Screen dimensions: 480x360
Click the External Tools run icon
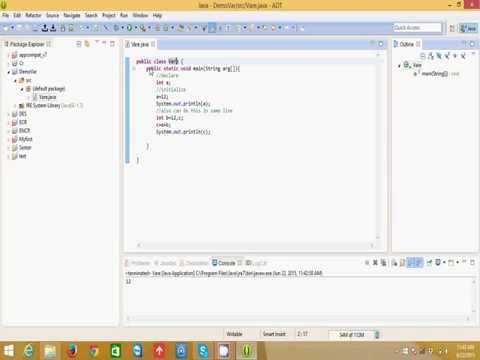(143, 28)
